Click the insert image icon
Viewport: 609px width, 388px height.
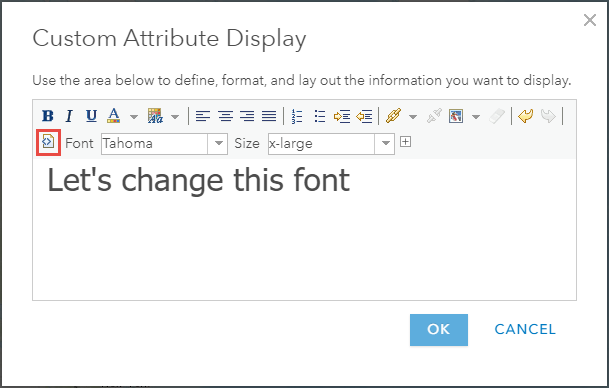tap(456, 116)
